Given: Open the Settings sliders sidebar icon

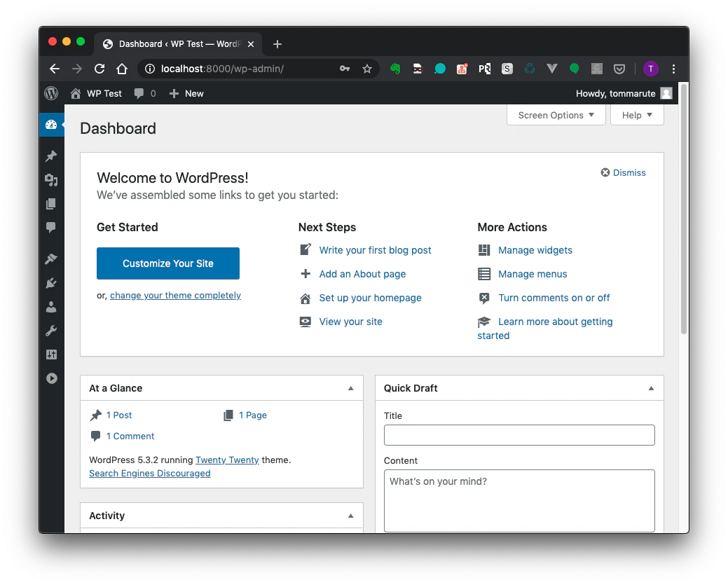Looking at the screenshot, I should pyautogui.click(x=51, y=355).
